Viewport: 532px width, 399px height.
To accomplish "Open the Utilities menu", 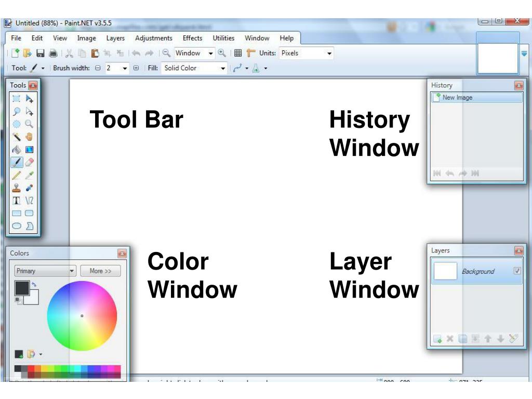I will 223,38.
